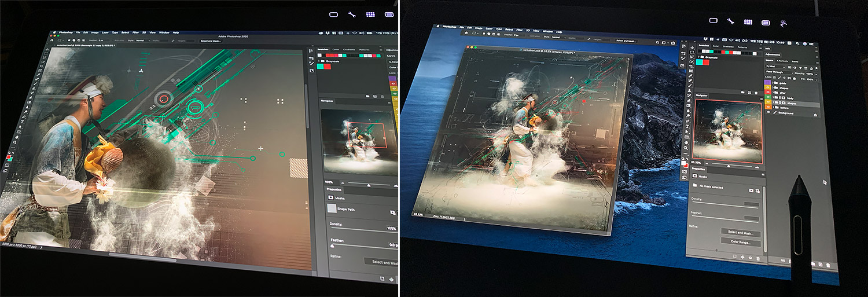868x297 pixels.
Task: Select the Hand tool in floating Tools panel
Action: coord(686,141)
